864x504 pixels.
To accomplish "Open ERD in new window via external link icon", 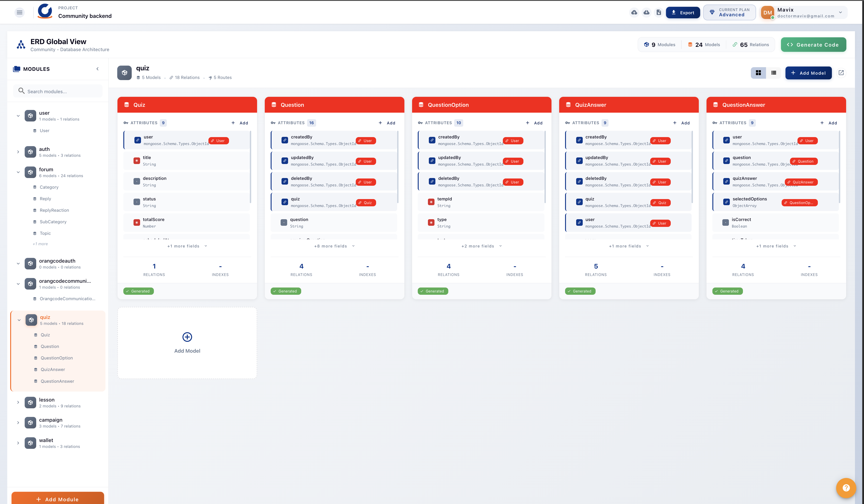I will (x=842, y=73).
